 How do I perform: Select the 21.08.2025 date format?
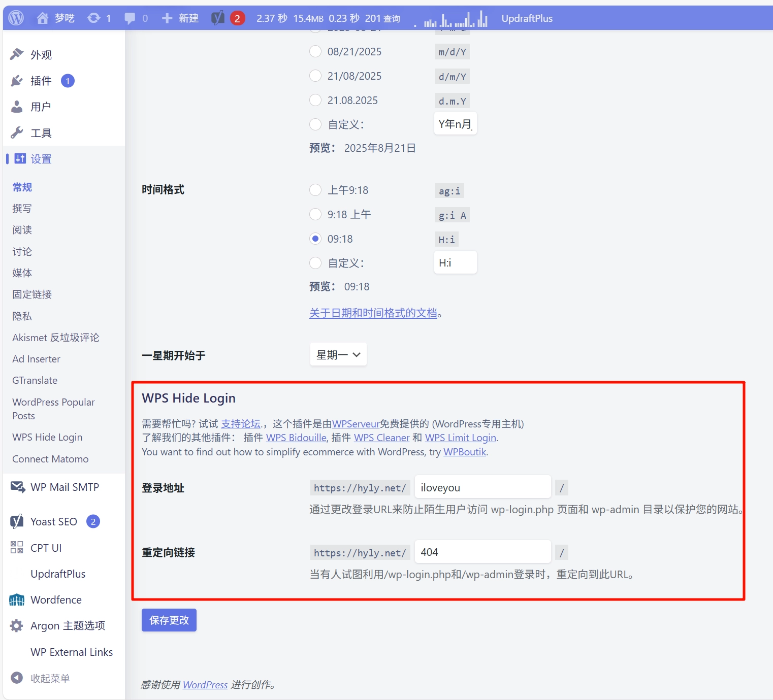coord(315,100)
